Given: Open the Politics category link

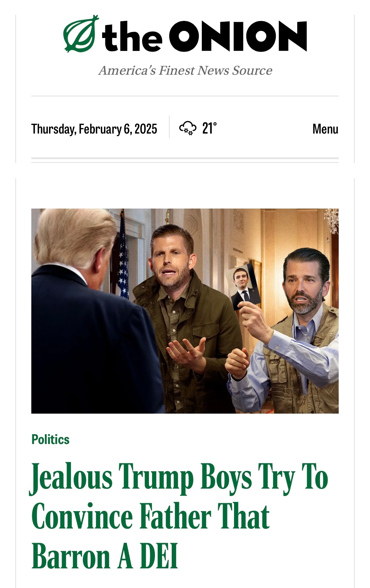Looking at the screenshot, I should (x=51, y=439).
